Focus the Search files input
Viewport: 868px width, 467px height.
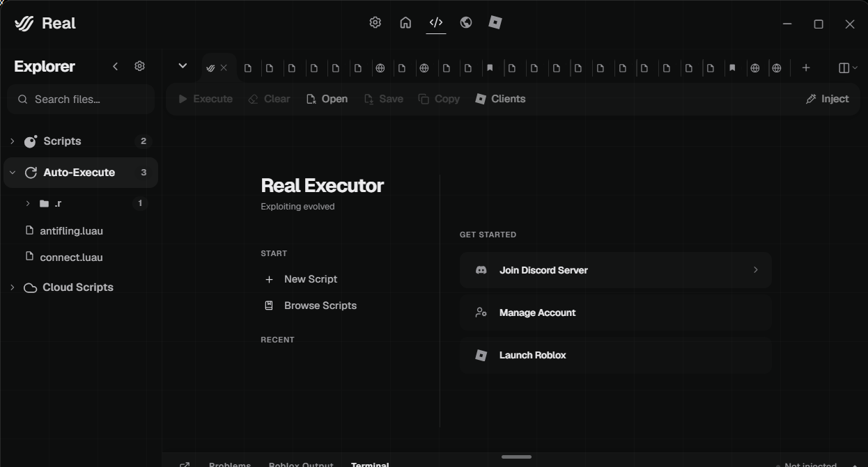[81, 100]
